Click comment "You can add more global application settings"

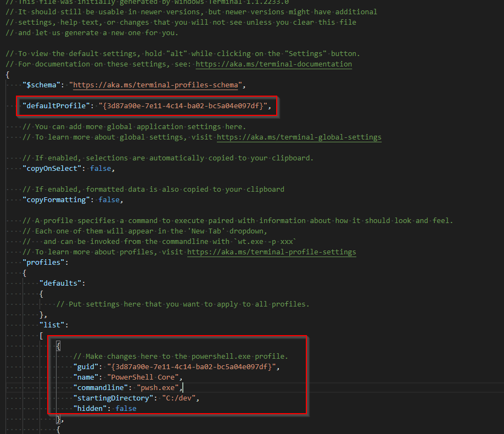click(135, 127)
